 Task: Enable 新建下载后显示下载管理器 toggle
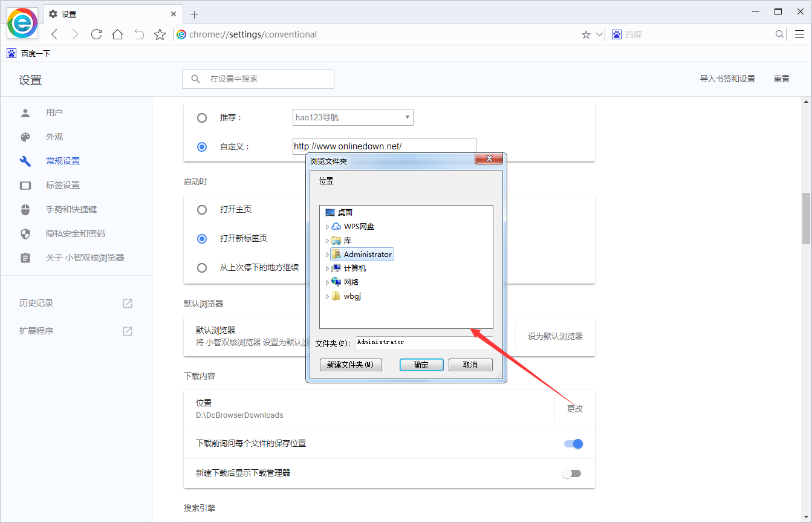click(572, 473)
